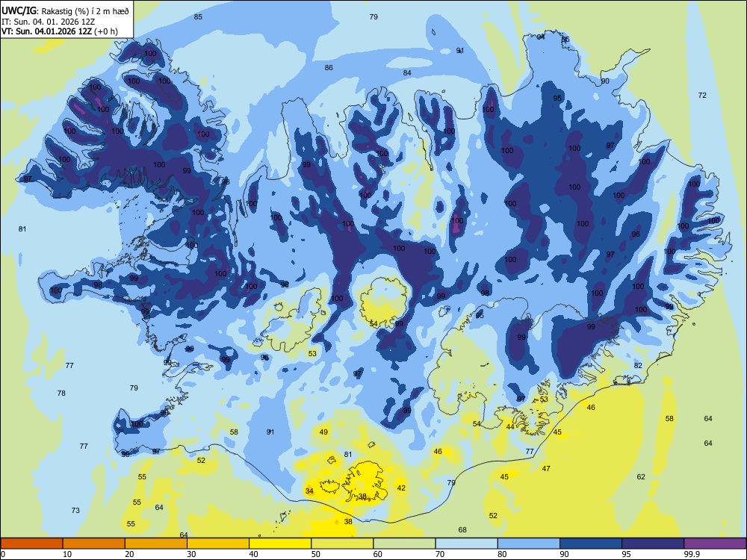
Task: Click the map humidity value "73"
Action: pyautogui.click(x=75, y=511)
